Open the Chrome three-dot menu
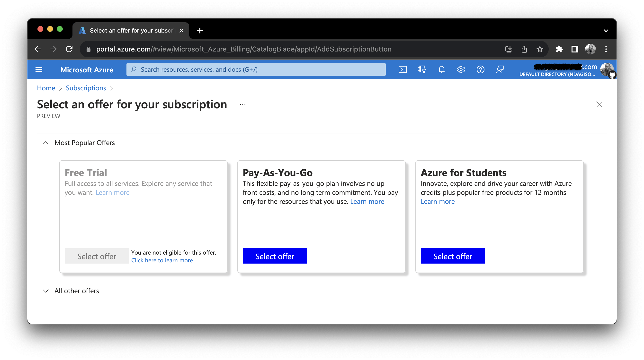This screenshot has width=644, height=360. 606,49
